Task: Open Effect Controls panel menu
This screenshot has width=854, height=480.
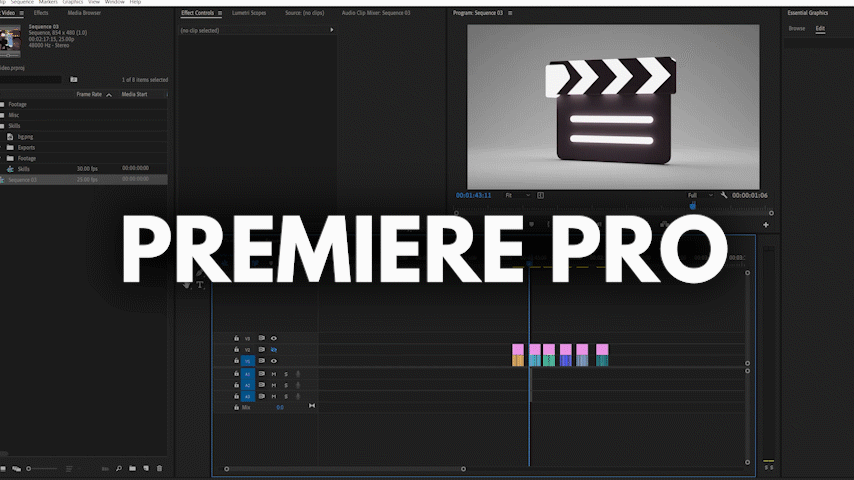Action: pos(220,13)
